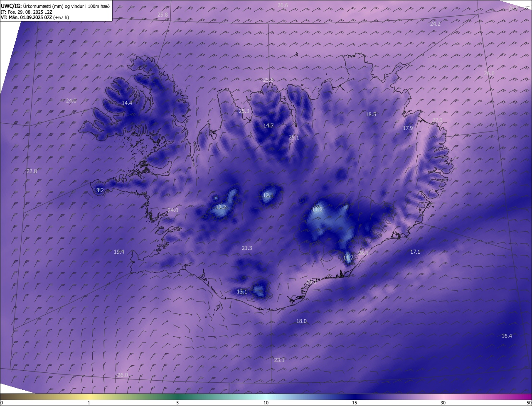This screenshot has height=406, width=532.
Task: Select the 11.2 value over the glacier
Action: click(x=317, y=210)
